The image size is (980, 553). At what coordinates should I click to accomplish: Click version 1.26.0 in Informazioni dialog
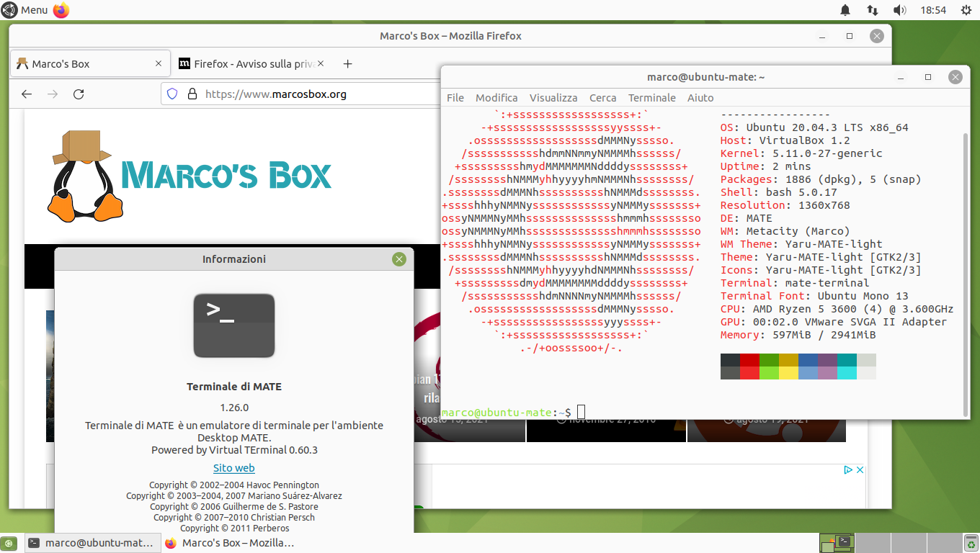click(x=234, y=407)
